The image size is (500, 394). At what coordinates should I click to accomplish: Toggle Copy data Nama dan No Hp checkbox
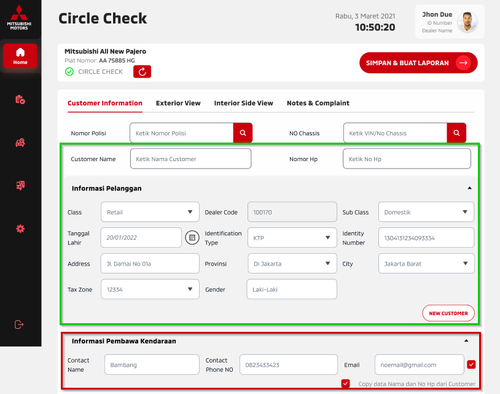click(346, 383)
